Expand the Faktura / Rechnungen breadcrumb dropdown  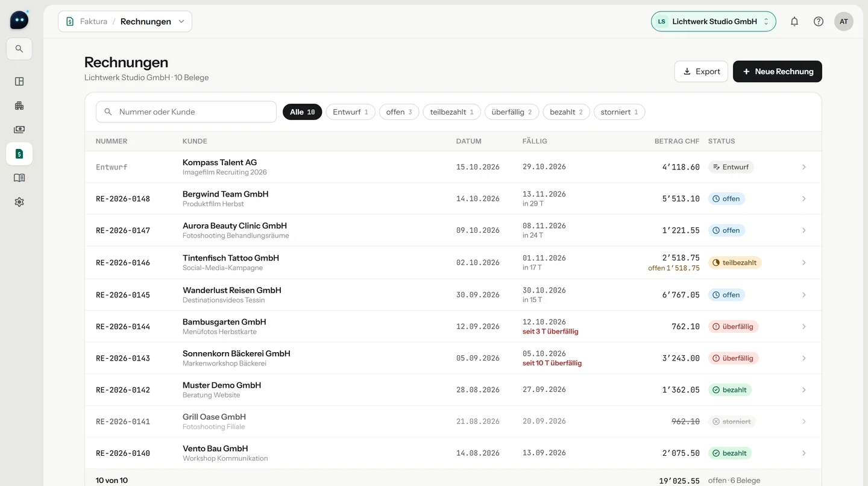pos(125,22)
